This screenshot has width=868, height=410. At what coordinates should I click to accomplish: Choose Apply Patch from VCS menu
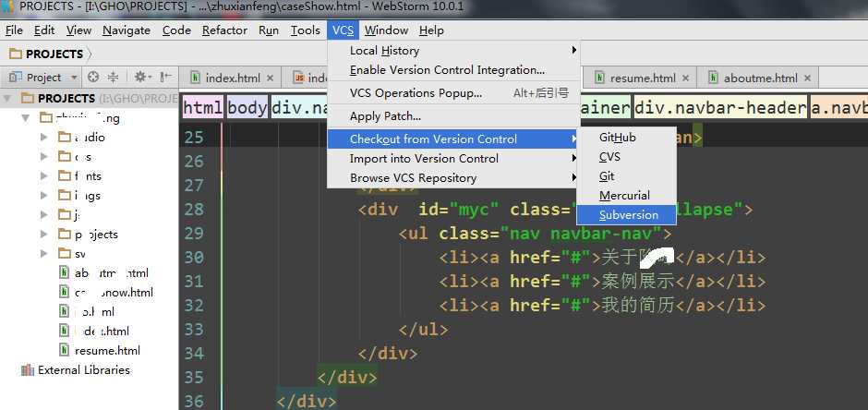(454, 116)
